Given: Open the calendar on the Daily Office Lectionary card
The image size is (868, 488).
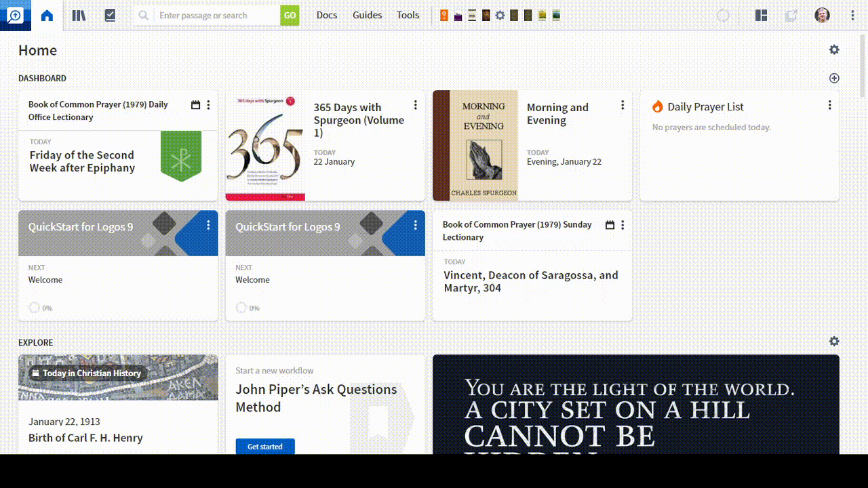Looking at the screenshot, I should click(195, 104).
